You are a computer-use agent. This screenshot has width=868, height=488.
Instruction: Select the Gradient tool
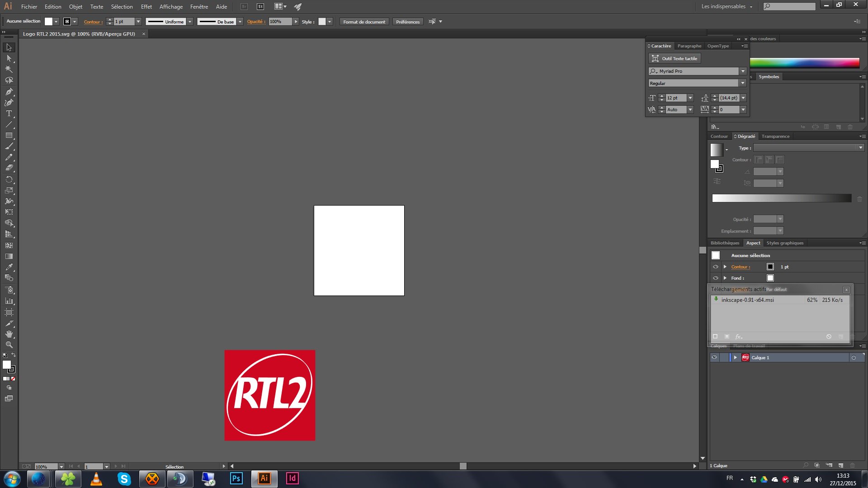pyautogui.click(x=9, y=256)
